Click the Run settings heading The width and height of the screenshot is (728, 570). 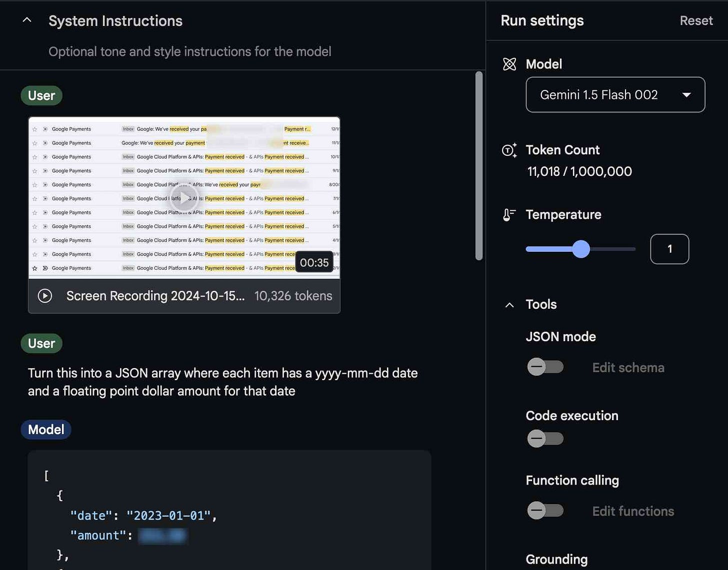542,20
